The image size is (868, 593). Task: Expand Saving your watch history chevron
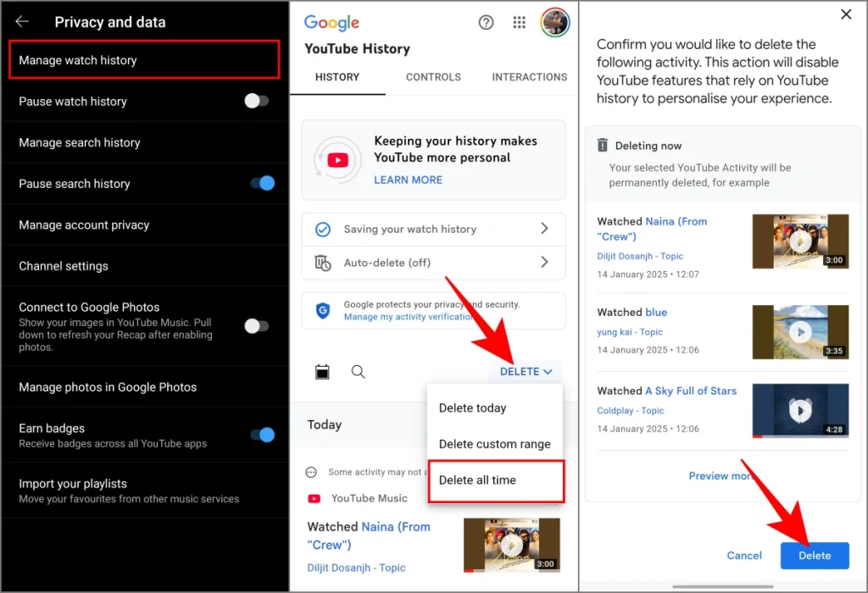545,229
